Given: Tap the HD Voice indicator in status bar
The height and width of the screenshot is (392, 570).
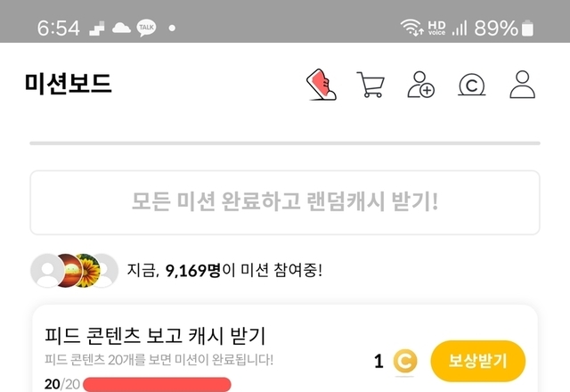Looking at the screenshot, I should point(436,28).
